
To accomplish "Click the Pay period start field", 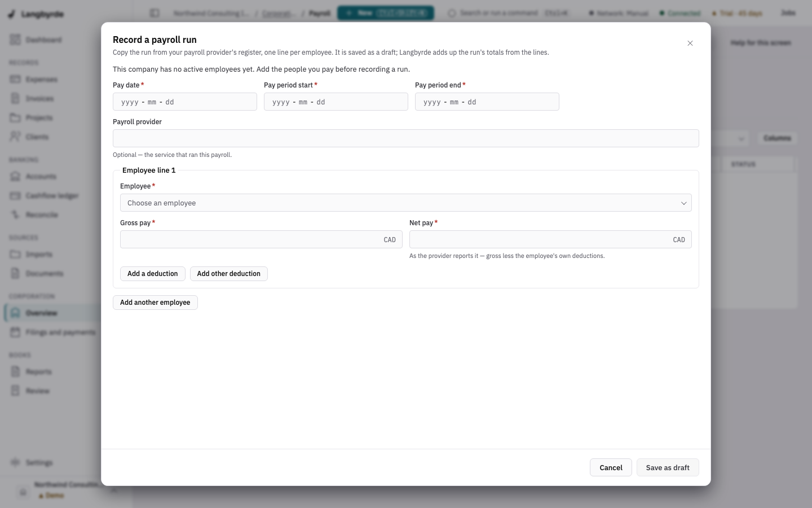I will 336,102.
